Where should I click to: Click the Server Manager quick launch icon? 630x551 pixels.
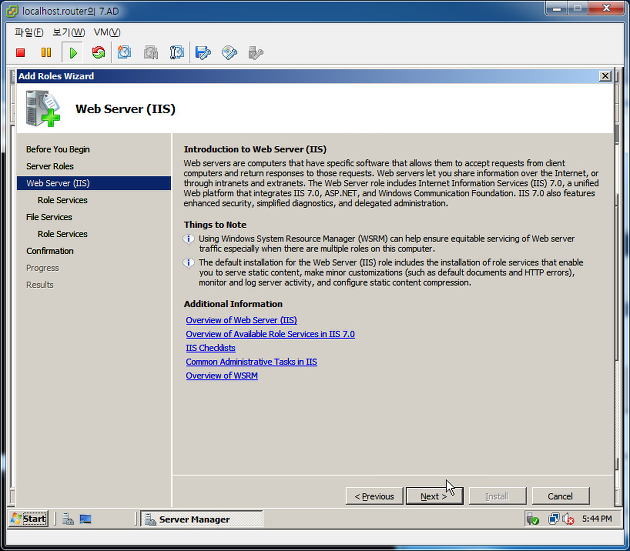click(68, 519)
